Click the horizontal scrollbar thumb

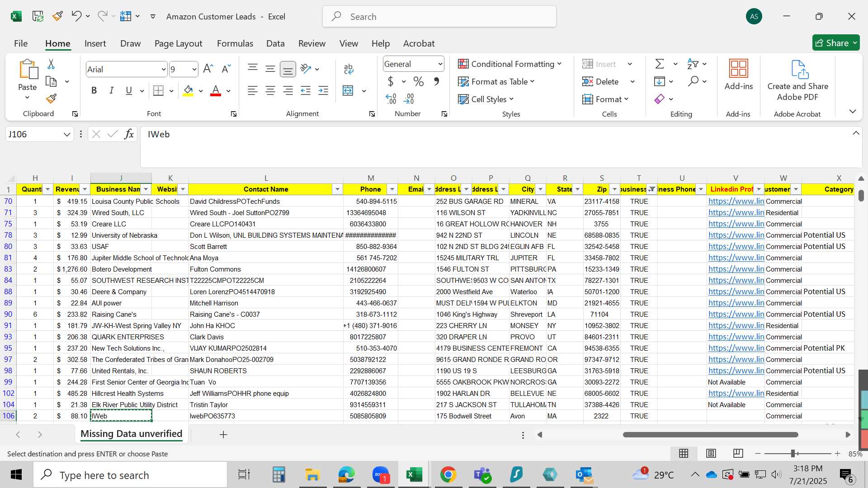click(710, 435)
